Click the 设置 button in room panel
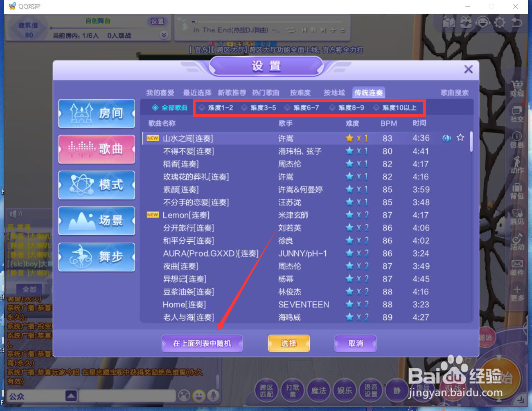 tap(157, 21)
